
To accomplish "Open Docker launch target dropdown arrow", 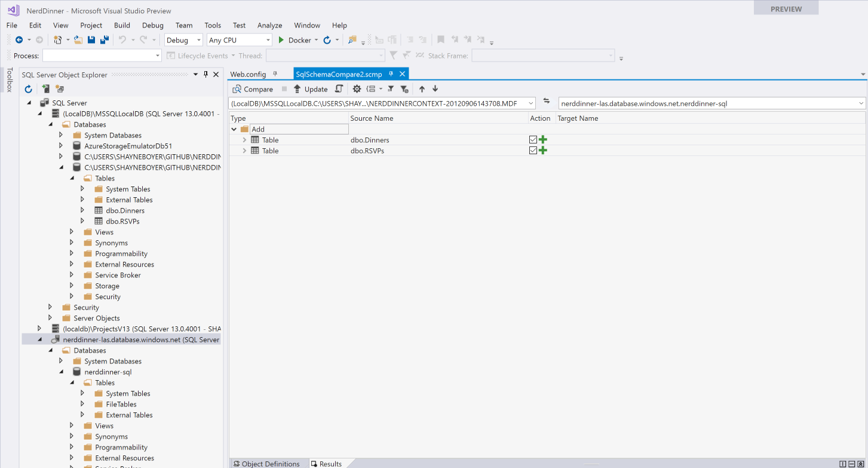I will (316, 40).
